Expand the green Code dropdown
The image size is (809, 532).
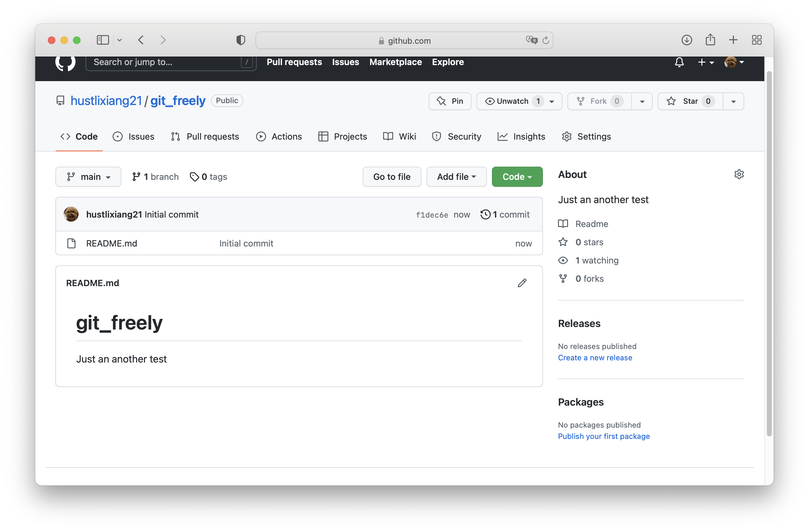click(x=517, y=177)
